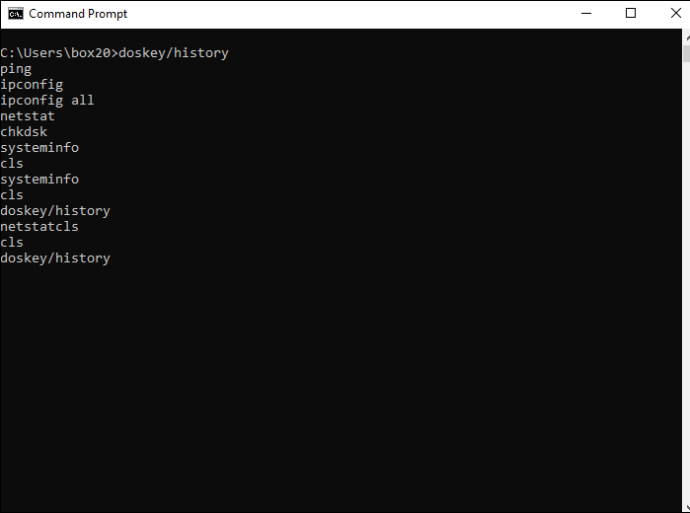The width and height of the screenshot is (690, 513).
Task: Click the scrollbar down arrow
Action: (x=686, y=506)
